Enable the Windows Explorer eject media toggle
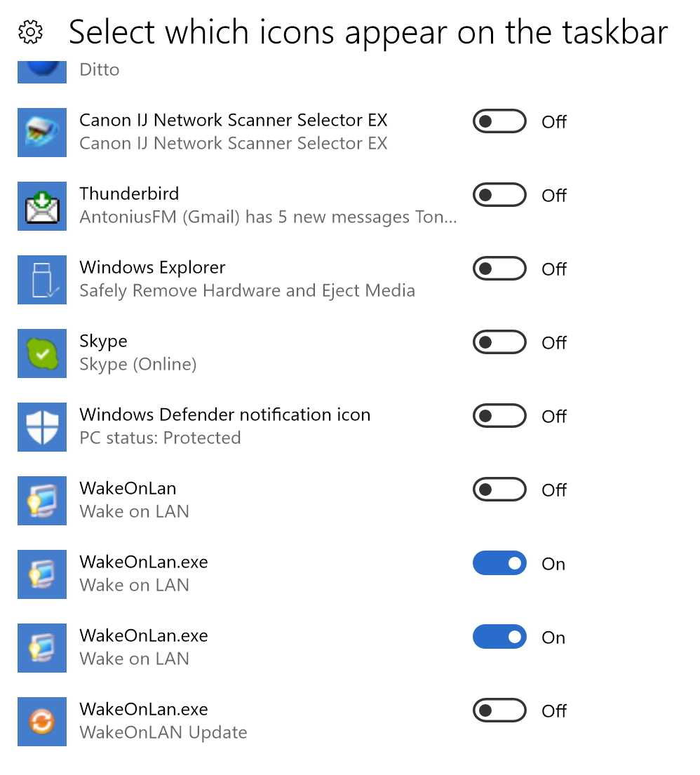The width and height of the screenshot is (700, 775). tap(499, 269)
